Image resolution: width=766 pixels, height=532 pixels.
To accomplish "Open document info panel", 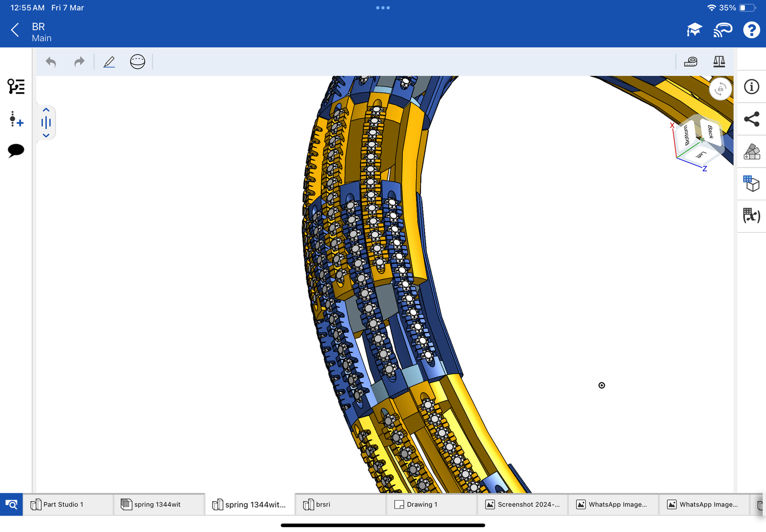I will (x=751, y=87).
